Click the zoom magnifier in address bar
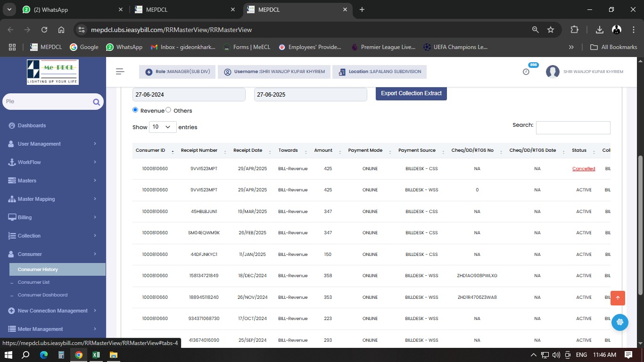 [x=535, y=29]
